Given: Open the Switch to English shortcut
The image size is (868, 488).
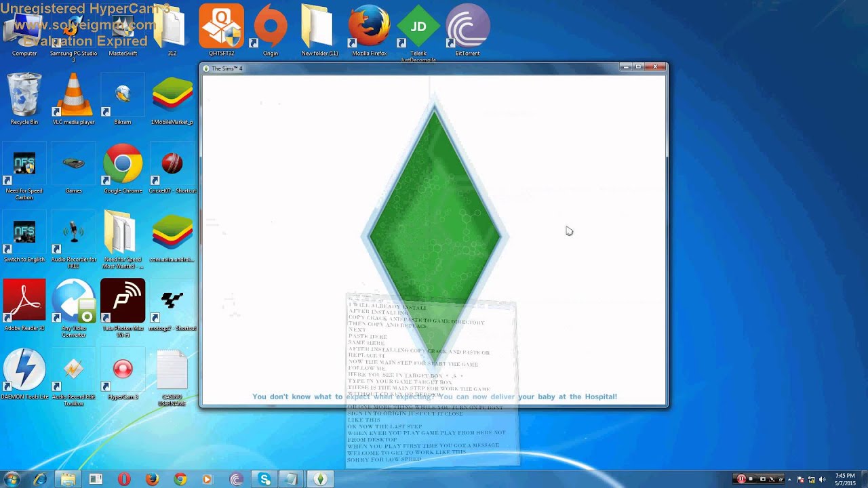Looking at the screenshot, I should pos(24,236).
